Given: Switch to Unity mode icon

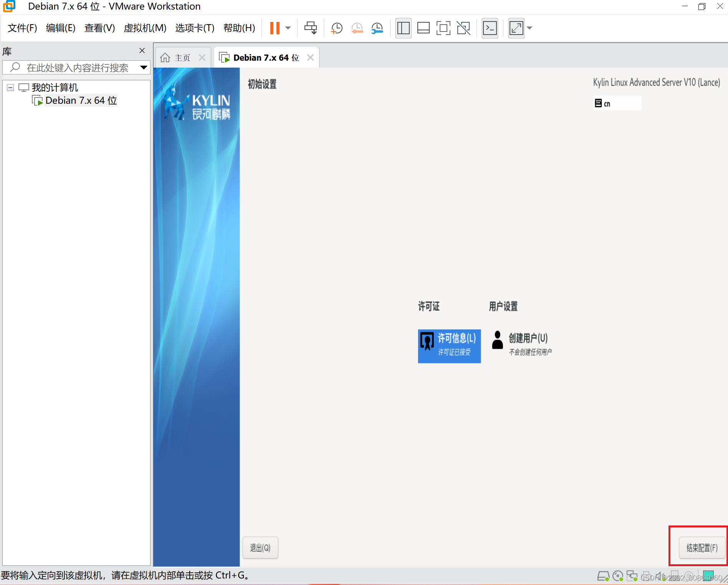Looking at the screenshot, I should [x=463, y=28].
